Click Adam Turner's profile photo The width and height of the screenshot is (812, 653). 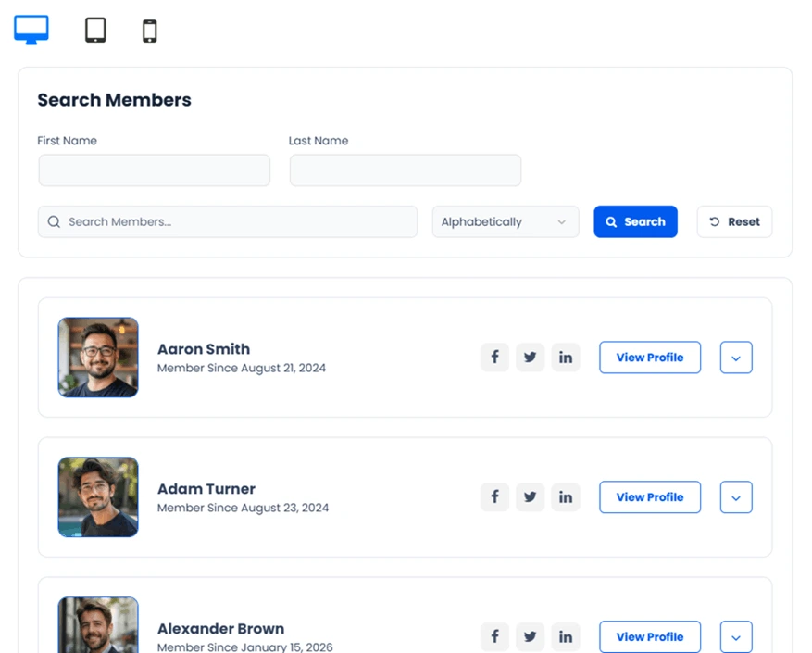[x=98, y=497]
